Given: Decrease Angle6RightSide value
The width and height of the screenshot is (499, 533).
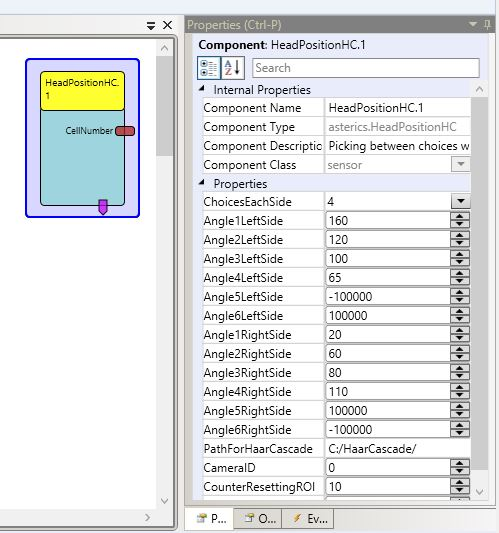Looking at the screenshot, I should point(460,434).
